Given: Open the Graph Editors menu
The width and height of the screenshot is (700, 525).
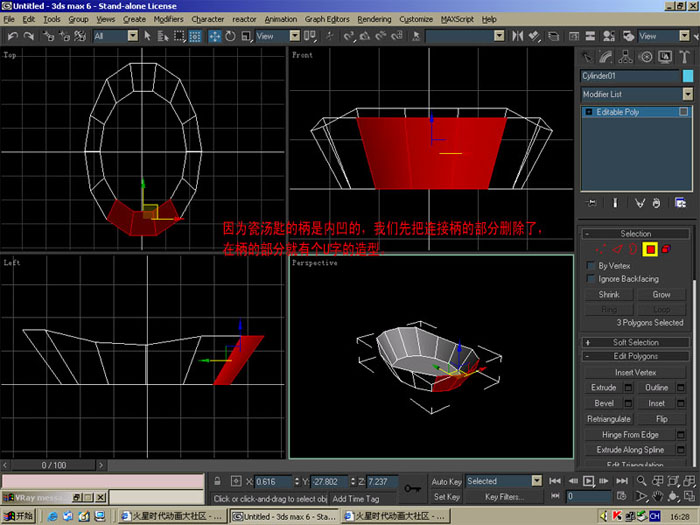Looking at the screenshot, I should (327, 19).
